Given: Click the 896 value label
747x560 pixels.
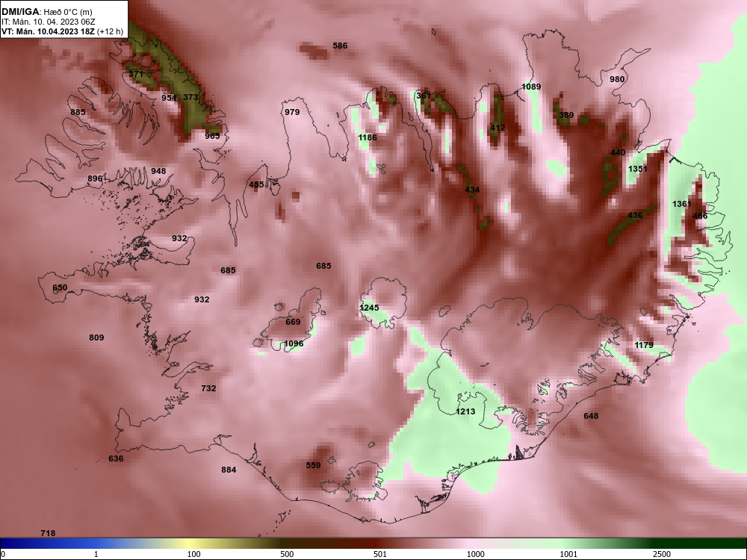Looking at the screenshot, I should [x=95, y=178].
